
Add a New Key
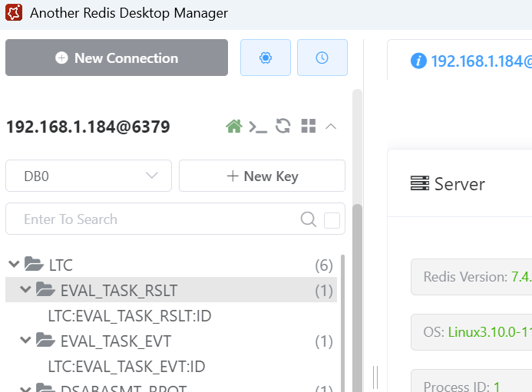[262, 176]
